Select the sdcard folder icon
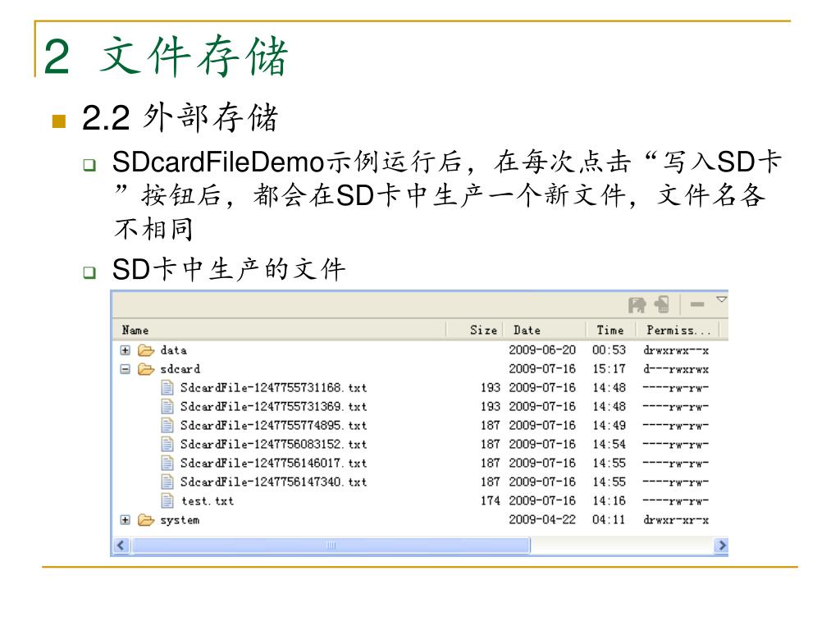 tap(146, 369)
